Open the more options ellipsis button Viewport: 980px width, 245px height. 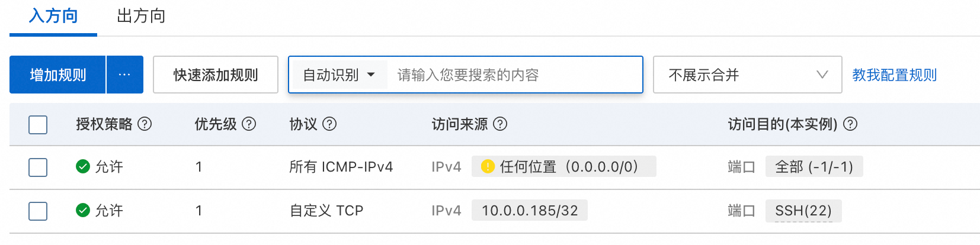coord(124,75)
